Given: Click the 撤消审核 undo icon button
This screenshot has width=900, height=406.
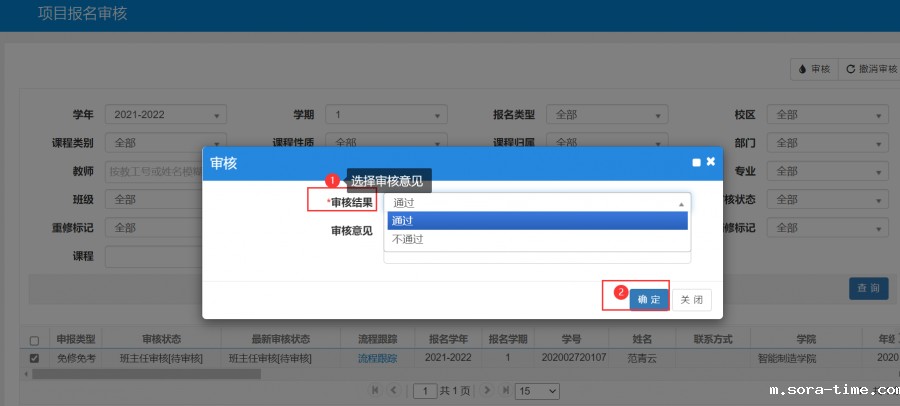Looking at the screenshot, I should [x=868, y=69].
